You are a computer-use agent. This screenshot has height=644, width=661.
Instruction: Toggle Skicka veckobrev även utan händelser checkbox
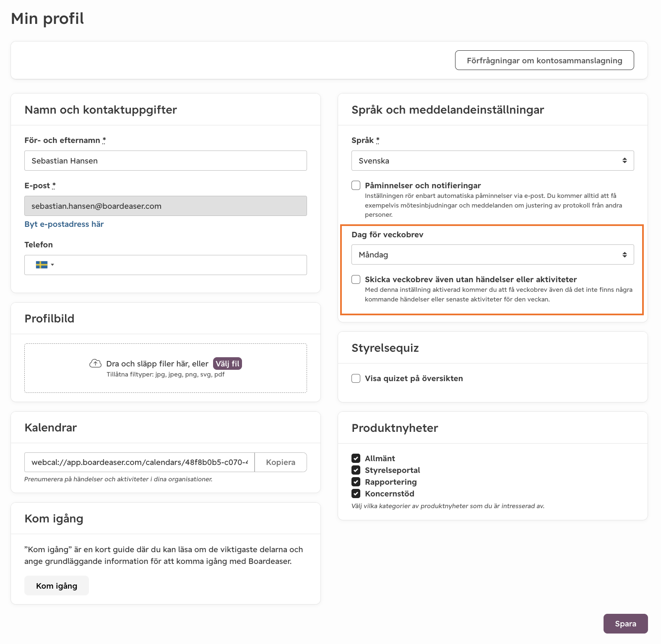click(356, 279)
